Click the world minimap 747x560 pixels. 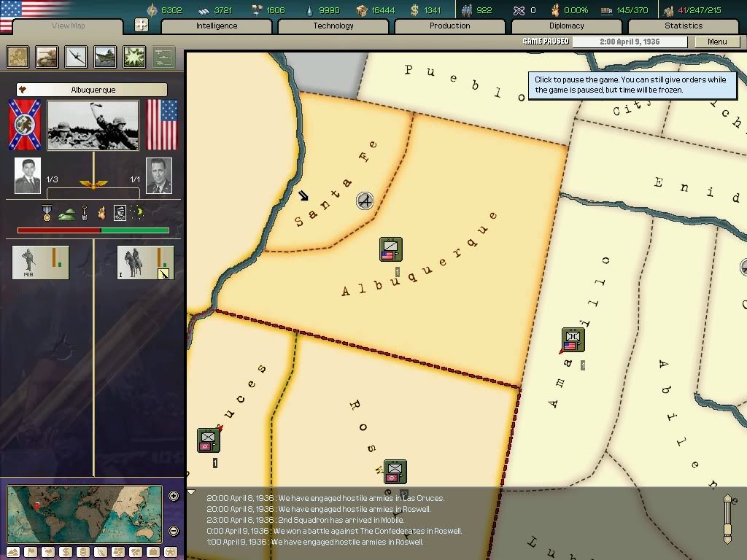point(85,514)
